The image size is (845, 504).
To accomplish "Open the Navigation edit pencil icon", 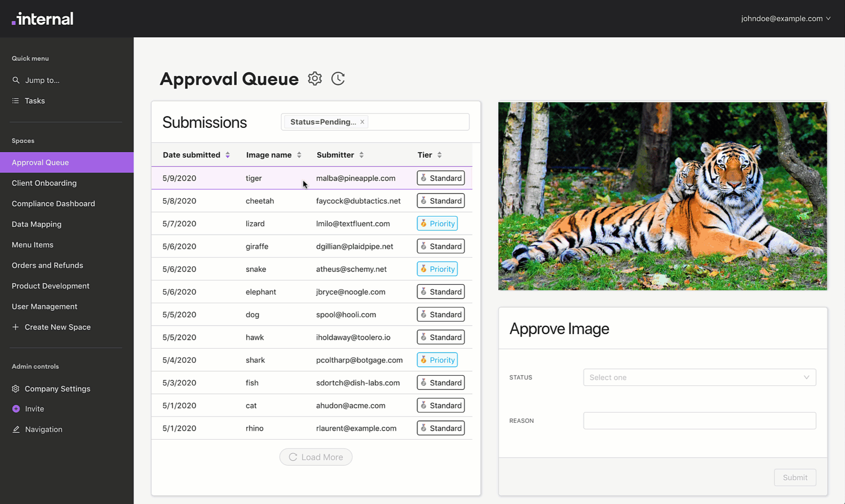I will pyautogui.click(x=16, y=429).
